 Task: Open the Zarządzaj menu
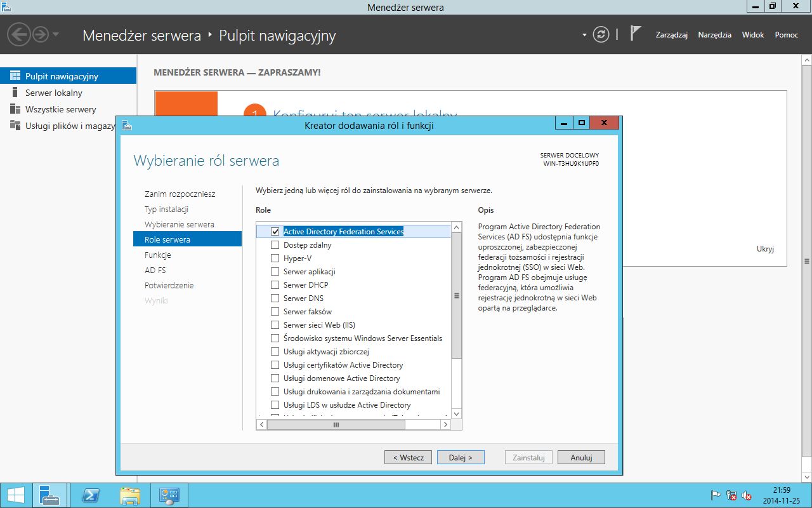click(672, 35)
